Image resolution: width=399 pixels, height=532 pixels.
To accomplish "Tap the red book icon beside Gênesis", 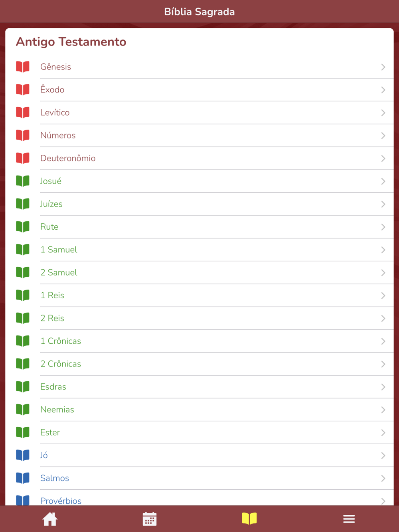I will pos(23,67).
